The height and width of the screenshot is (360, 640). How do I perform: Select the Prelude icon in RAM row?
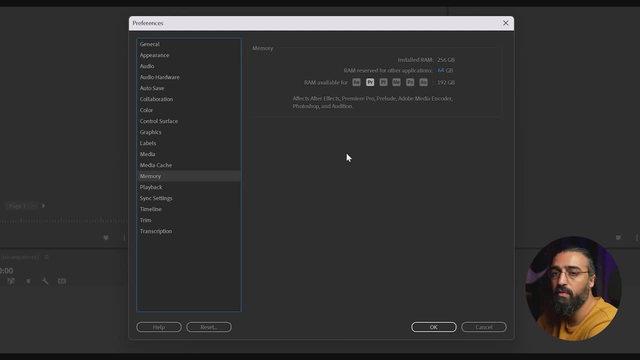(383, 82)
